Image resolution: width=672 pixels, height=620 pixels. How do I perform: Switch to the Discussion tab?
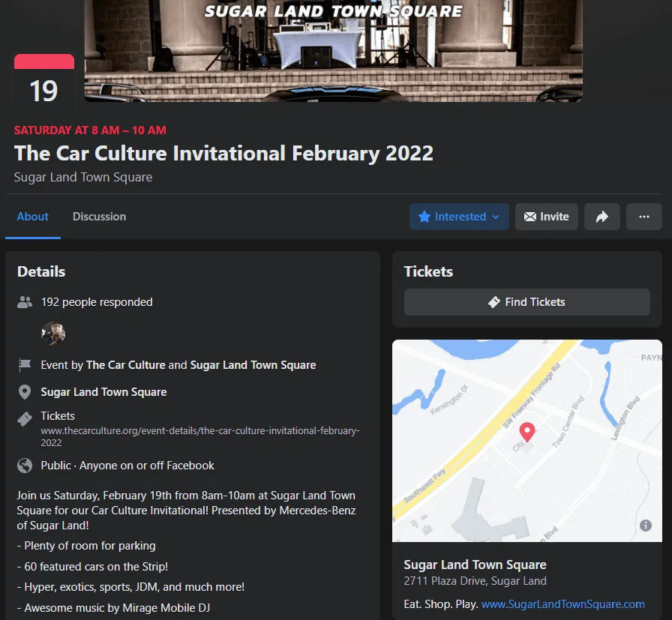click(x=99, y=217)
